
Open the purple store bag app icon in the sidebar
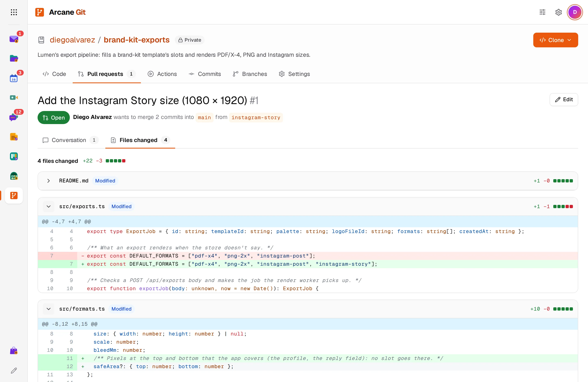tap(14, 351)
